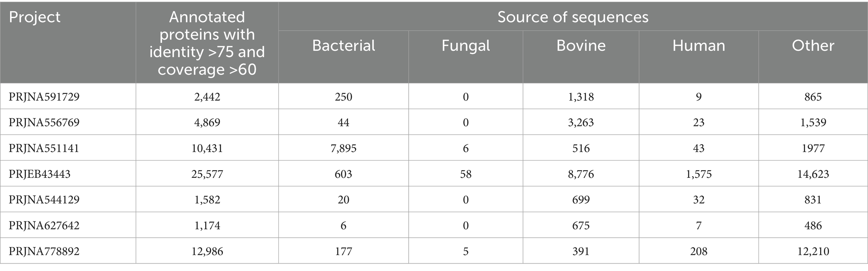Click the PRJEB43443 project cell

(x=39, y=174)
